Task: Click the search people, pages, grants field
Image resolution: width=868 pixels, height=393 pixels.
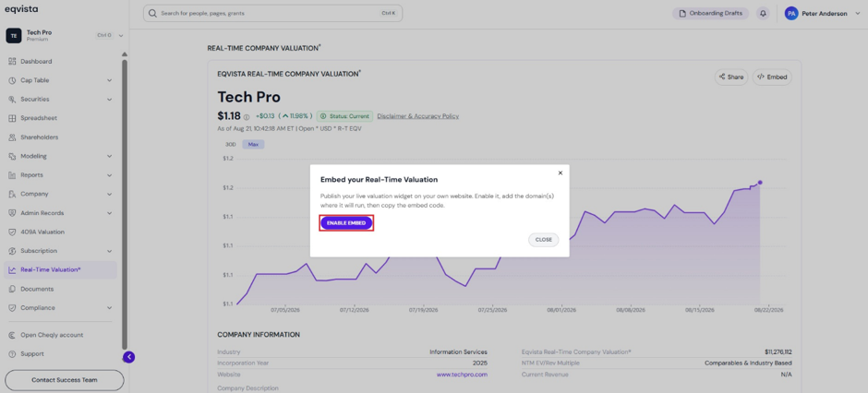Action: click(x=273, y=13)
